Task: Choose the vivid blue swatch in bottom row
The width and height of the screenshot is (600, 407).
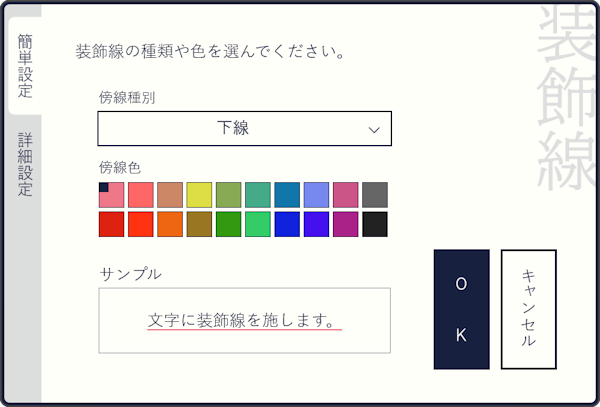Action: [x=287, y=225]
